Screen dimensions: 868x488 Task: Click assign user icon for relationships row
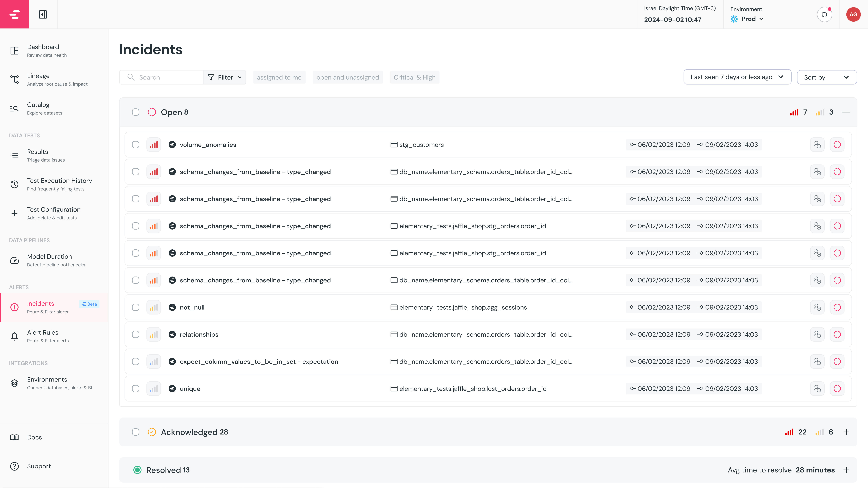[817, 334]
